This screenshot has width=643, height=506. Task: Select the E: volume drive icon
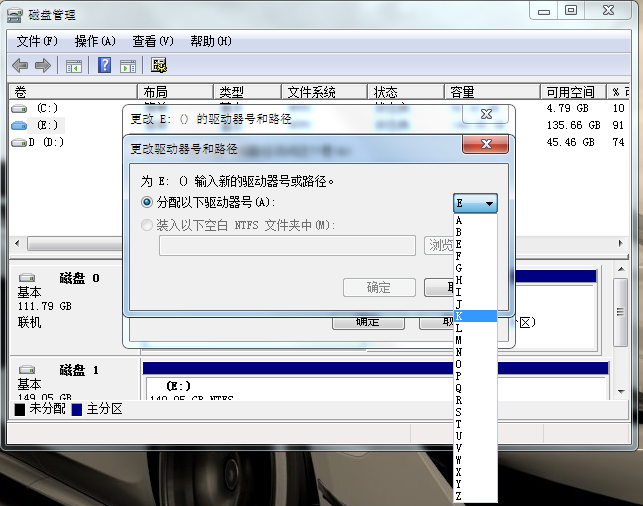pos(19,125)
